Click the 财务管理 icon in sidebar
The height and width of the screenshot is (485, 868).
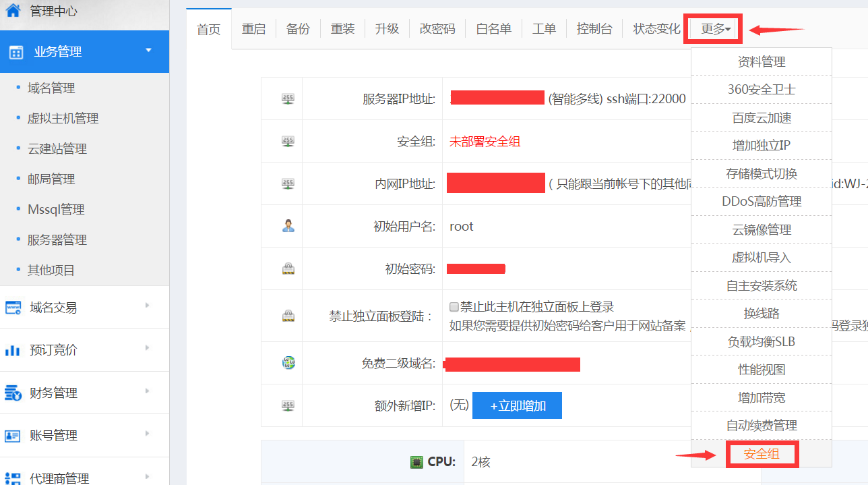tap(13, 393)
